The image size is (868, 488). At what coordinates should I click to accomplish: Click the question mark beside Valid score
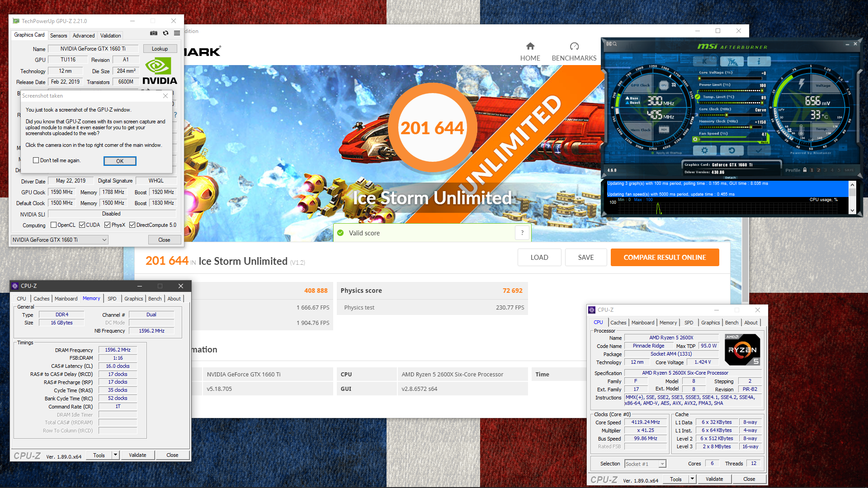(522, 233)
